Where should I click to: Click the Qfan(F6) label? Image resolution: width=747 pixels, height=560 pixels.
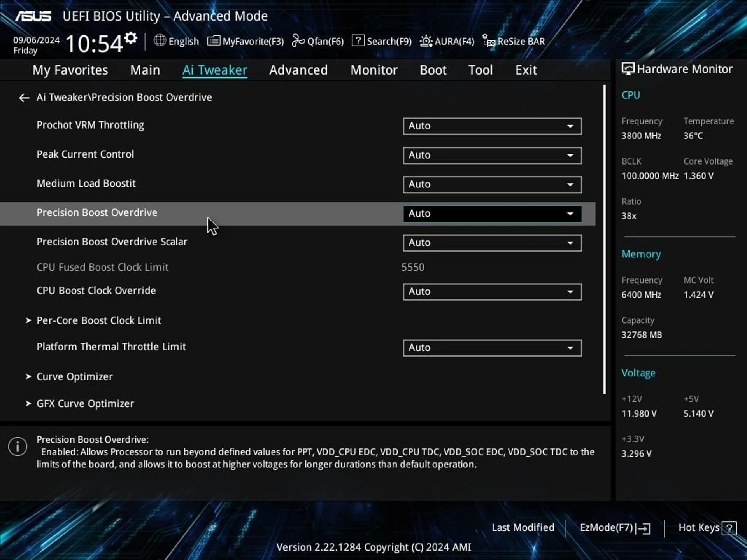pos(326,41)
